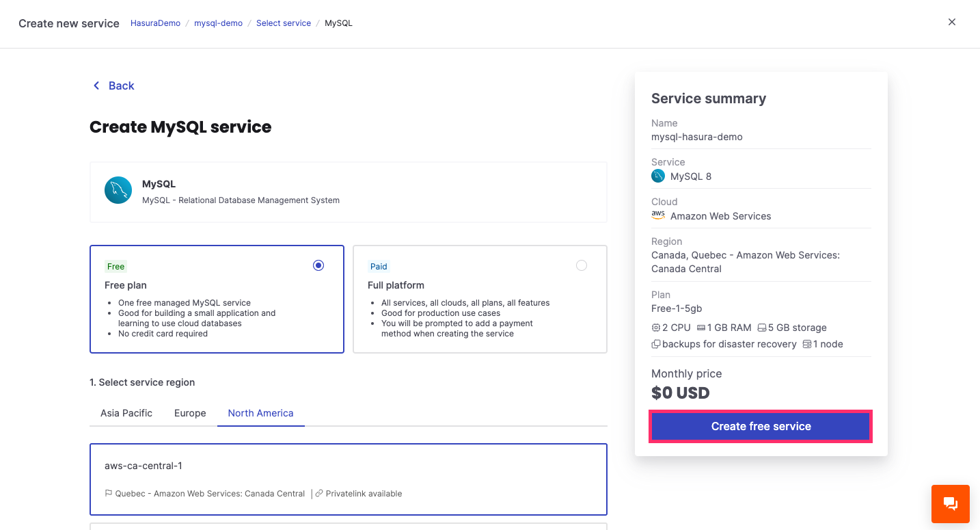Image resolution: width=980 pixels, height=530 pixels.
Task: Click the Free plan card title
Action: click(x=126, y=285)
